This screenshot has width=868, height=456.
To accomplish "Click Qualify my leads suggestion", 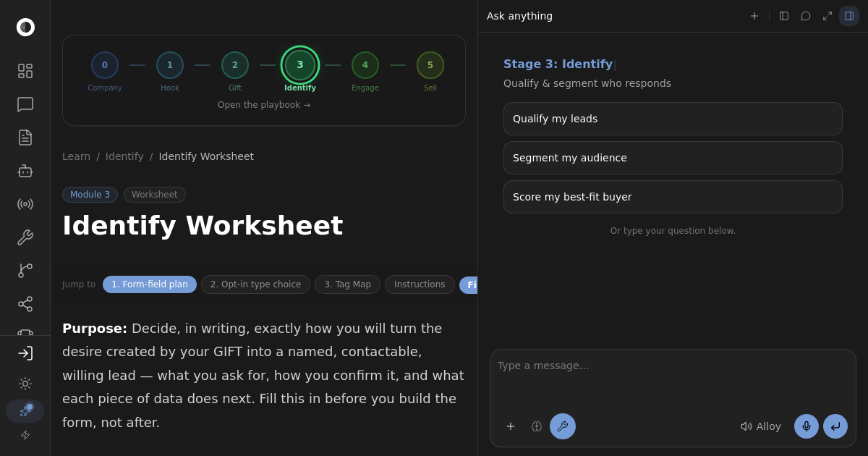I will click(673, 119).
